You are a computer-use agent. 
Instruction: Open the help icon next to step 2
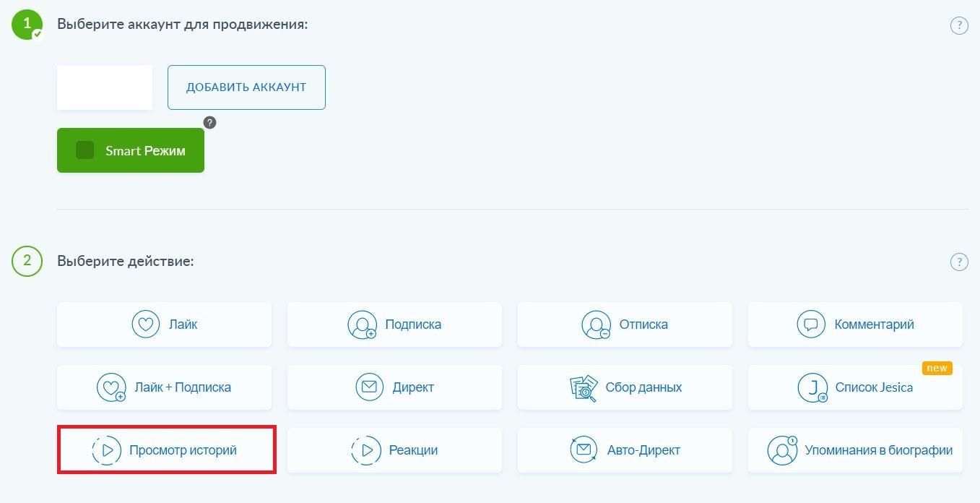click(959, 262)
